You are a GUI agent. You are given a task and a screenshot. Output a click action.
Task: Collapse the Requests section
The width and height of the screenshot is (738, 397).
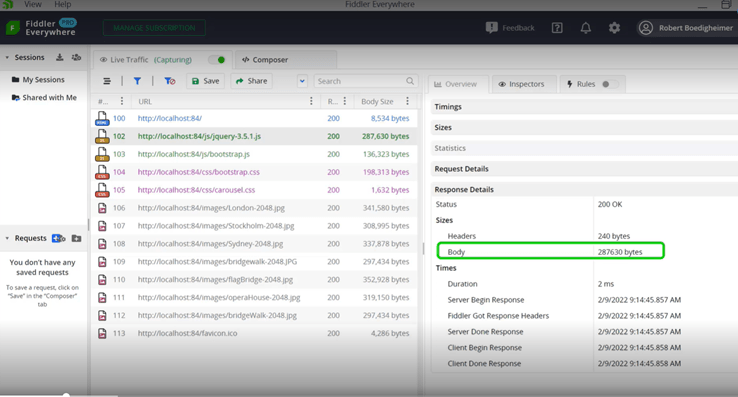(7, 238)
